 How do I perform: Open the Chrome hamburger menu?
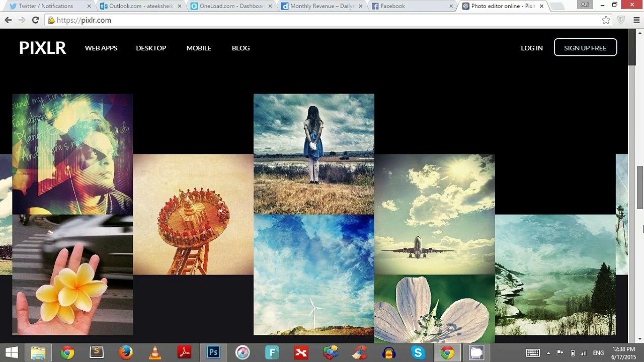click(636, 20)
